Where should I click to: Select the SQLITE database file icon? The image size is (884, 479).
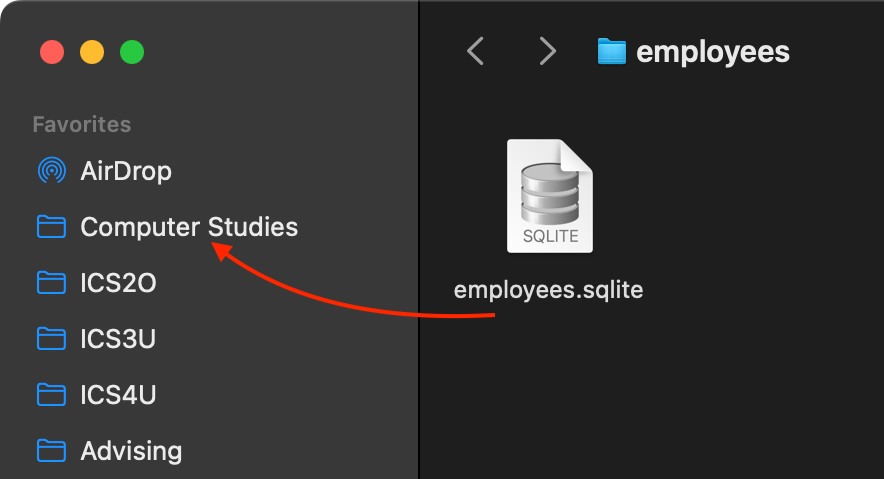point(549,197)
